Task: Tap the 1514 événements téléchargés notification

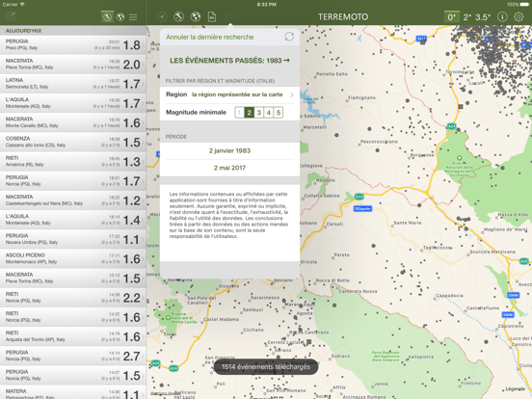Action: [x=266, y=367]
